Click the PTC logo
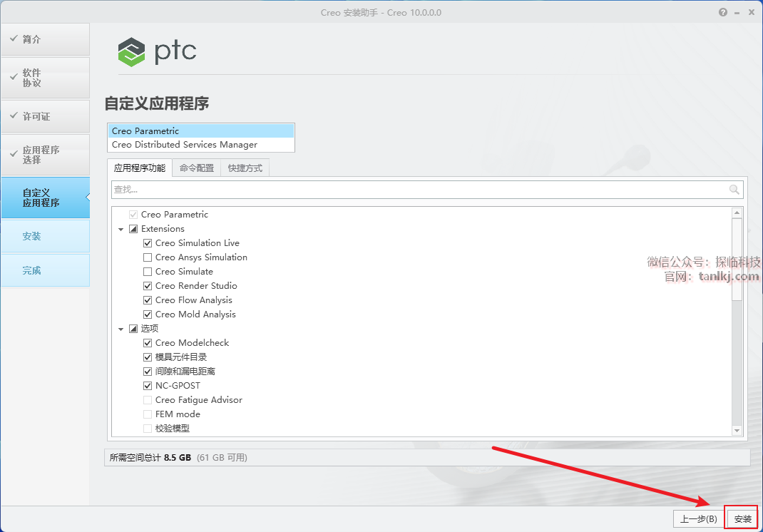763x532 pixels. pos(157,51)
